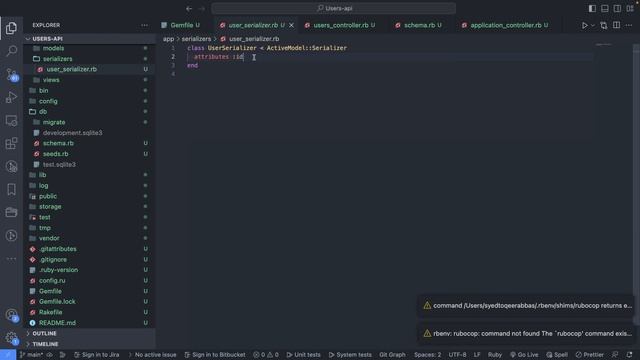Open the Extensions view icon

[x=11, y=143]
